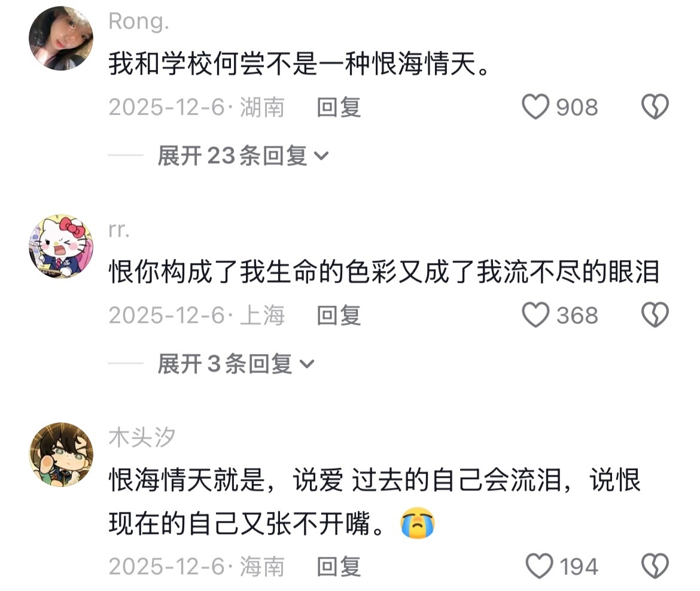This screenshot has width=700, height=591.
Task: Open Rong.'s profile avatar
Action: (61, 38)
